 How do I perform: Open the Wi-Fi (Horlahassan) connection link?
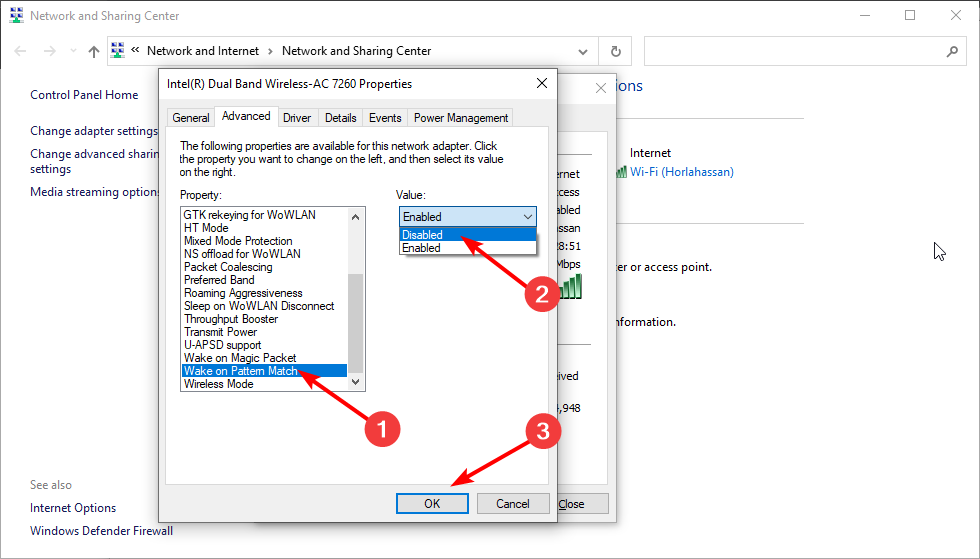(682, 172)
